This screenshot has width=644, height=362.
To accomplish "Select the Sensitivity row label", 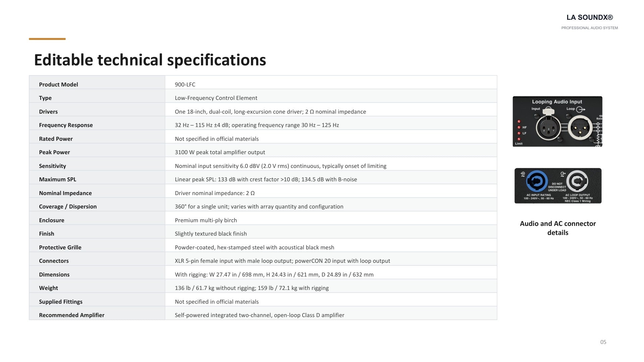I will (52, 166).
